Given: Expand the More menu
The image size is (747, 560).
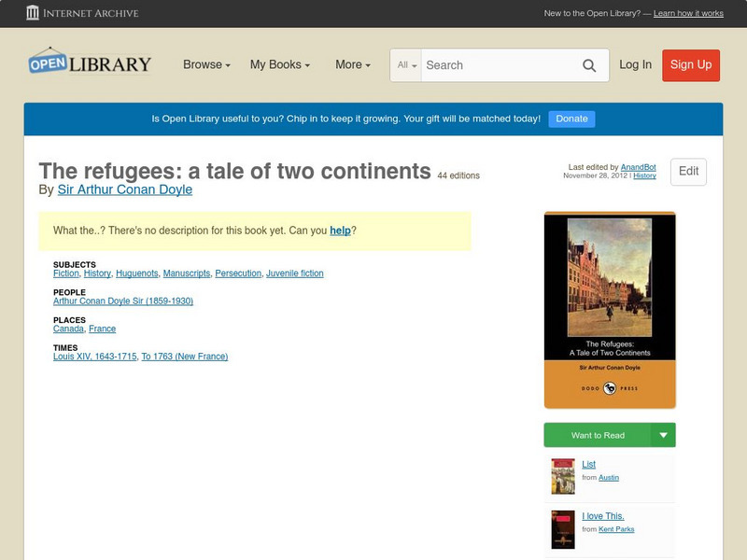Looking at the screenshot, I should click(x=351, y=65).
